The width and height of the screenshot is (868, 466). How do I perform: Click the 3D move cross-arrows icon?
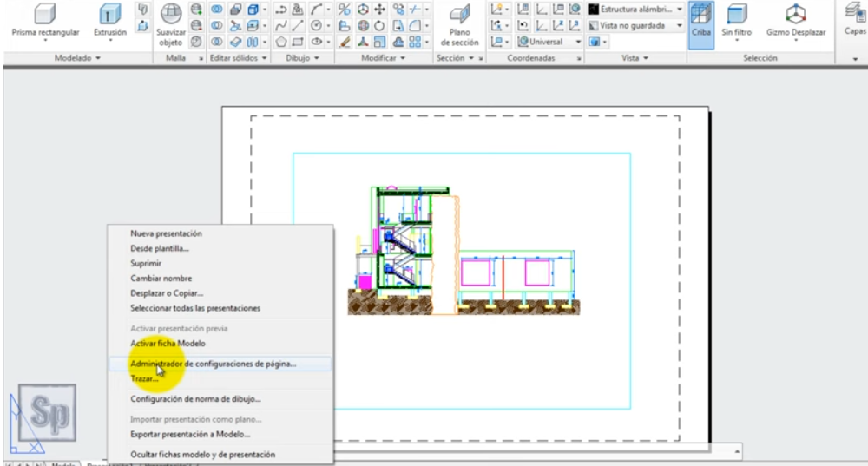(380, 10)
